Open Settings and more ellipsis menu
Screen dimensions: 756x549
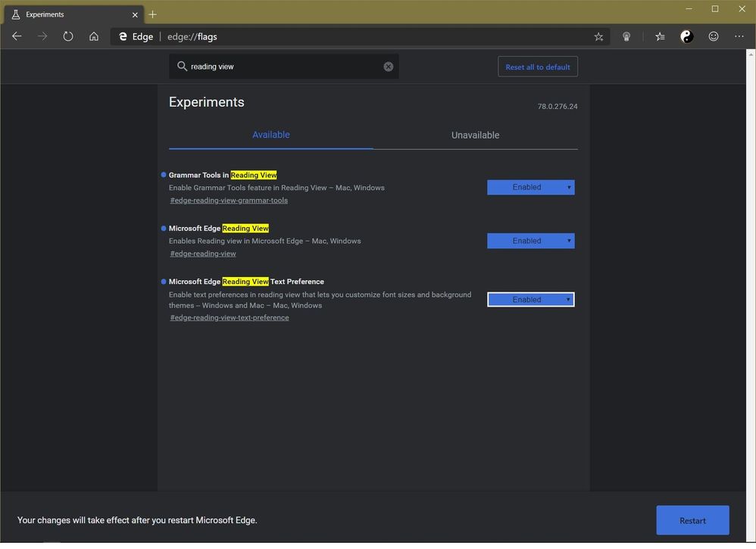pyautogui.click(x=739, y=36)
